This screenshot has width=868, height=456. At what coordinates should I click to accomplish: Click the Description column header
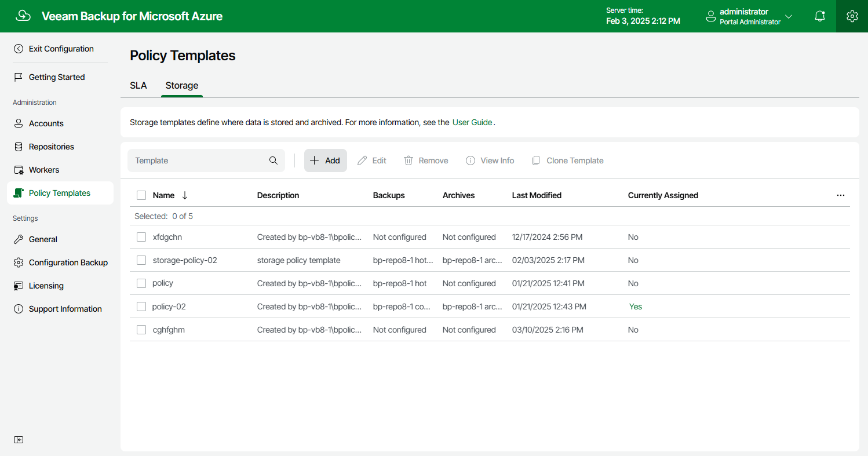click(278, 195)
